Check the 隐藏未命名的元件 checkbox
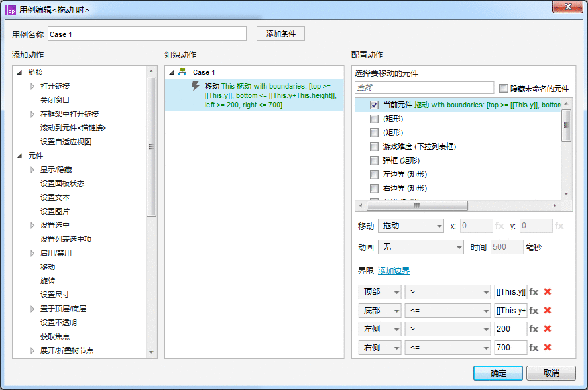588x390 pixels. point(503,89)
